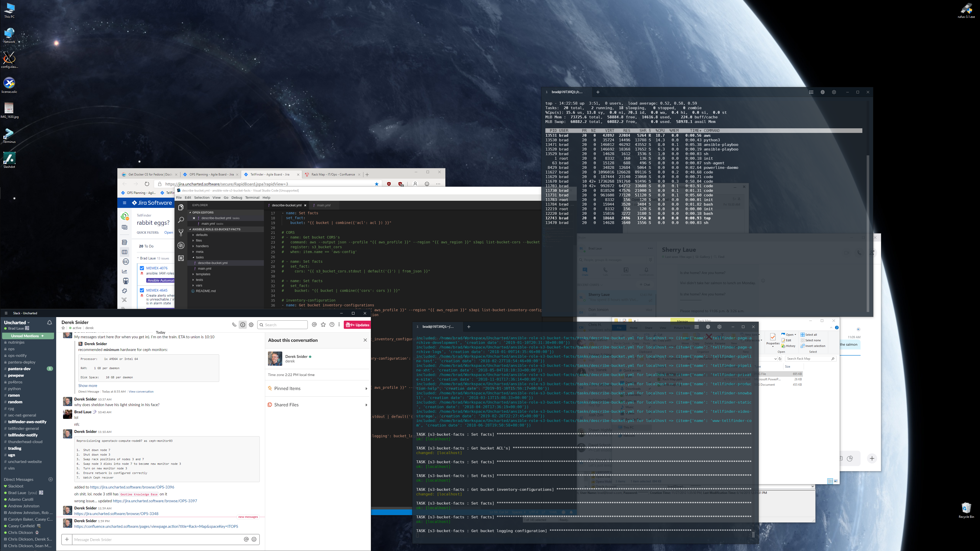980x551 pixels.
Task: Open emoji picker in Slack message box
Action: pos(254,539)
